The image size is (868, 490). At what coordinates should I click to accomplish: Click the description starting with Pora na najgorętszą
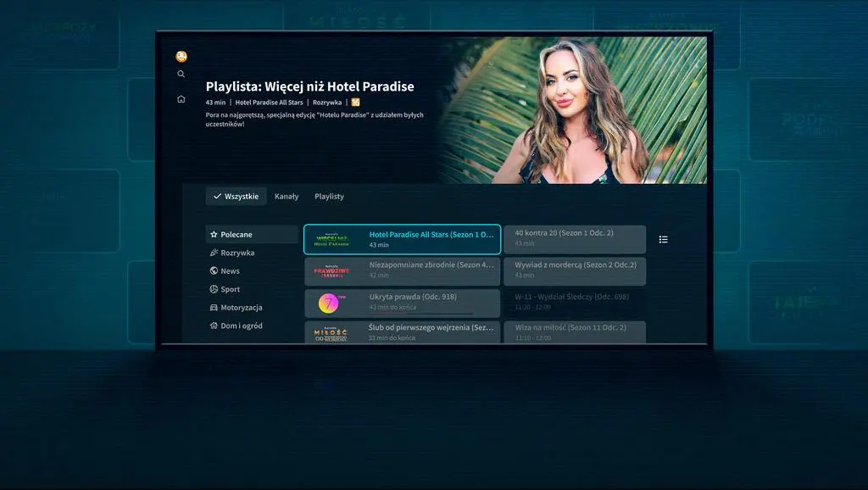pos(314,120)
